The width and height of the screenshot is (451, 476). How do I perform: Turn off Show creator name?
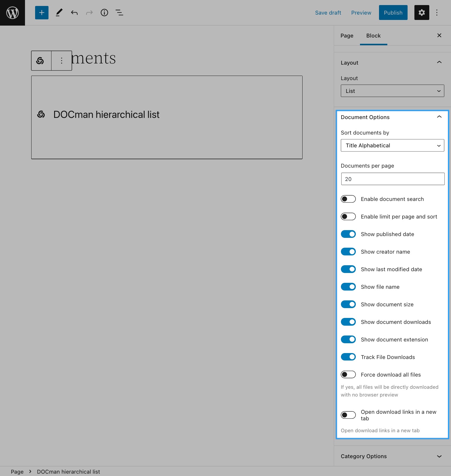(348, 252)
